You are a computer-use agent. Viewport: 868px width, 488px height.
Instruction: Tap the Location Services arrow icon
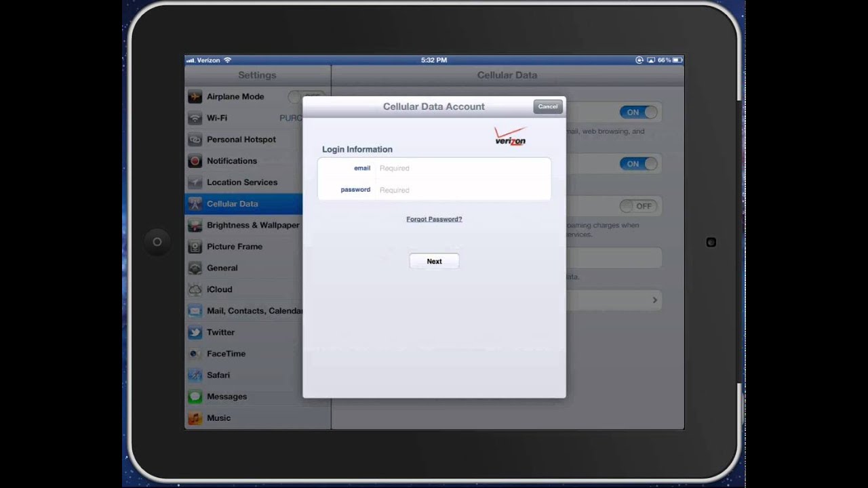(x=195, y=182)
